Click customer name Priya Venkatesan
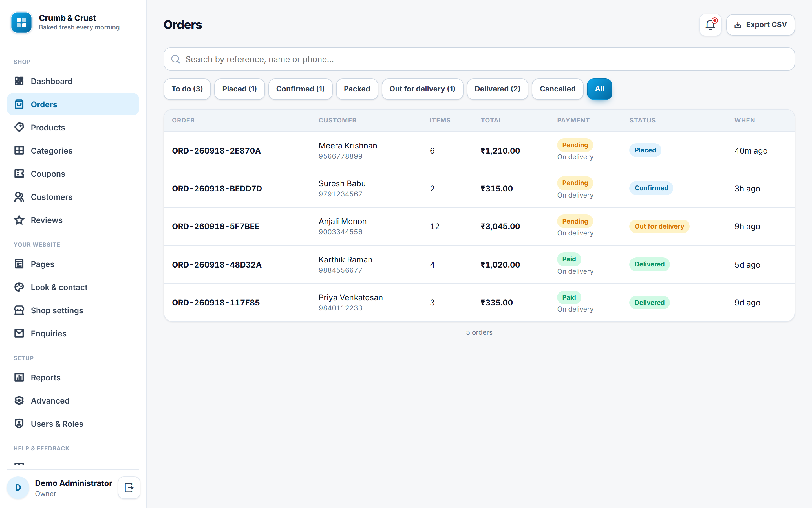 (351, 298)
